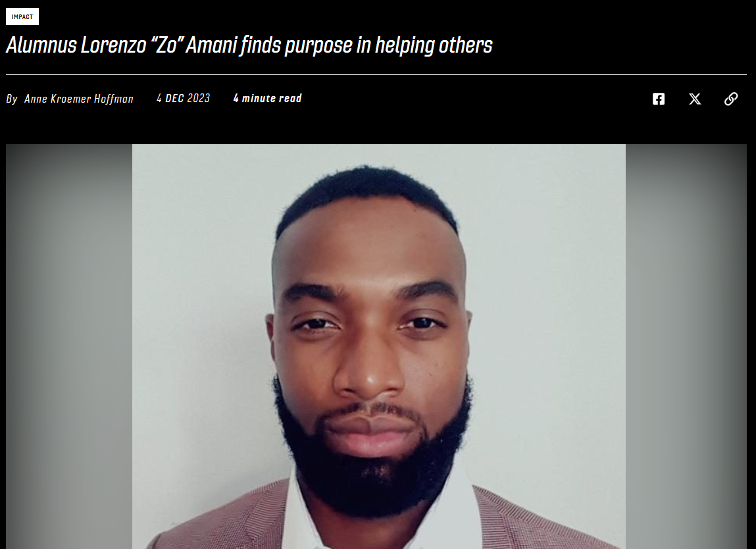Viewport: 756px width, 549px height.
Task: Click "helping others" at the headline end
Action: 434,46
